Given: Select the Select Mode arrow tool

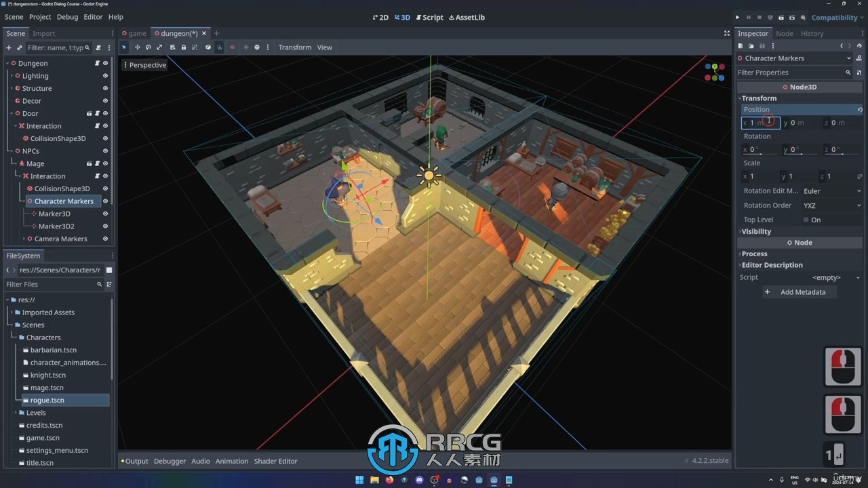Looking at the screenshot, I should click(x=123, y=47).
